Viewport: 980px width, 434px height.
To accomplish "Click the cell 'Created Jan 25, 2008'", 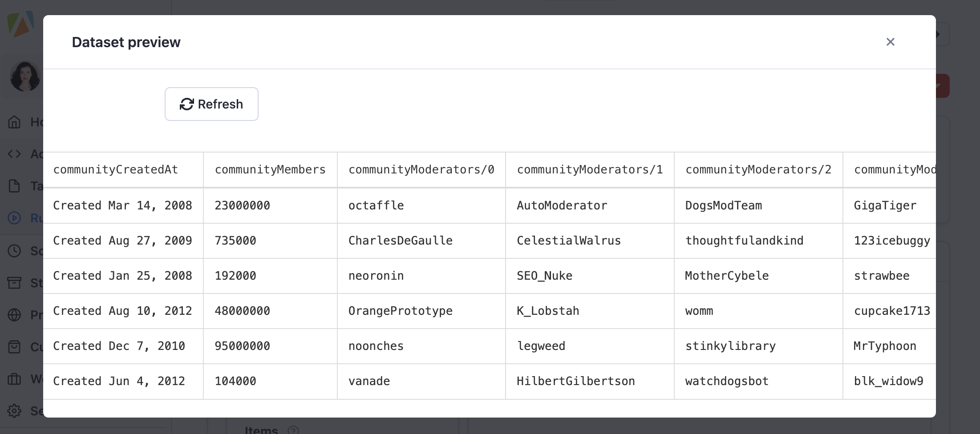I will 123,276.
